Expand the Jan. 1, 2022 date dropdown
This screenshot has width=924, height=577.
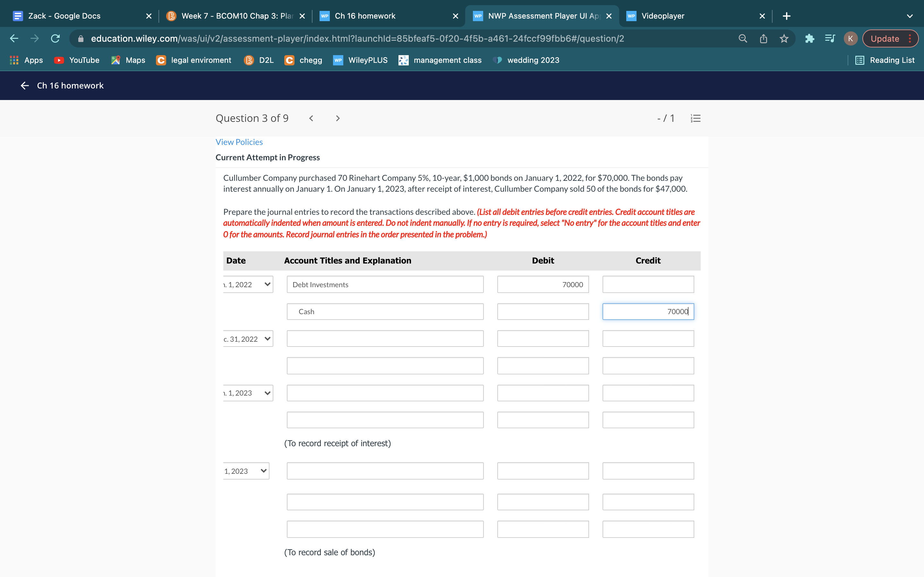[x=248, y=284]
